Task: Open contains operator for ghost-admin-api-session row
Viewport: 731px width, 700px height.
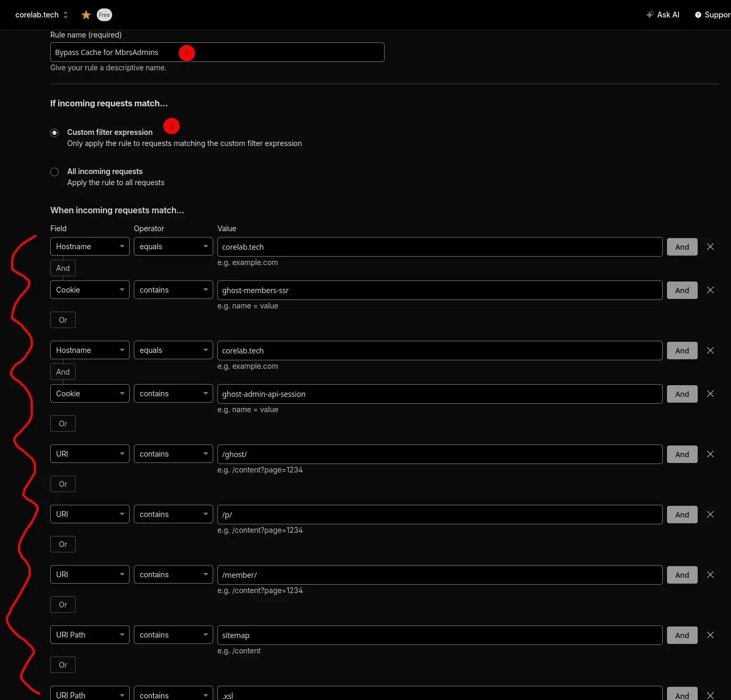Action: (173, 394)
